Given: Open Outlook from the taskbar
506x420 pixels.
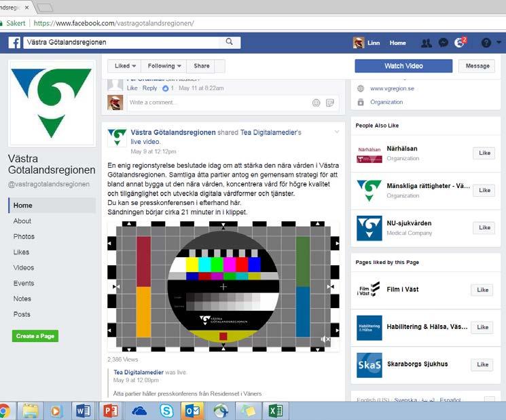Looking at the screenshot, I should pyautogui.click(x=192, y=411).
